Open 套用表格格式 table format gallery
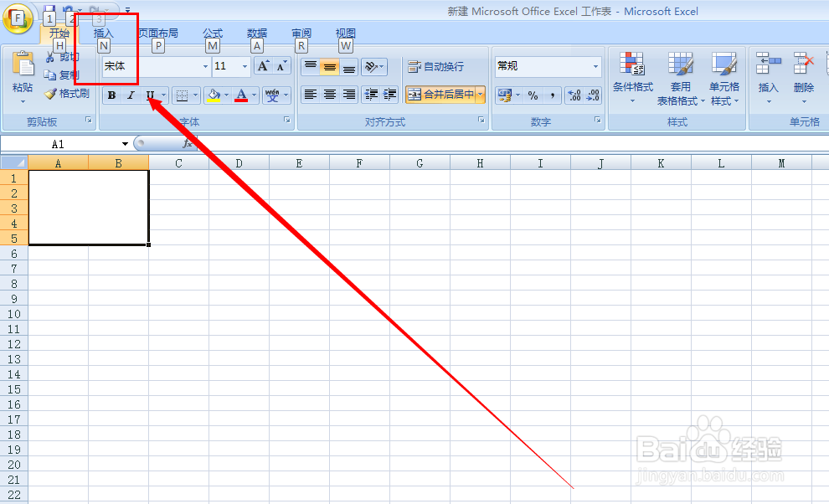This screenshot has width=829, height=504. 681,78
